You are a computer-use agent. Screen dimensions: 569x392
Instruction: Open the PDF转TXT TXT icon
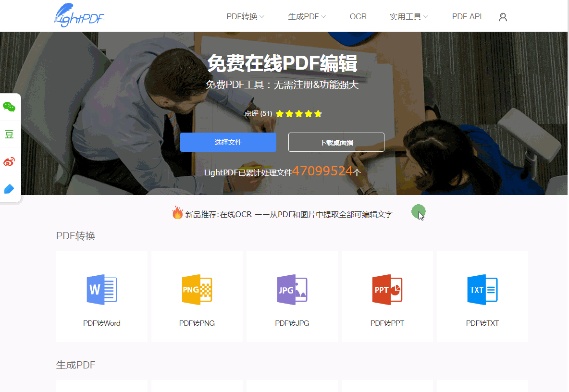[482, 289]
